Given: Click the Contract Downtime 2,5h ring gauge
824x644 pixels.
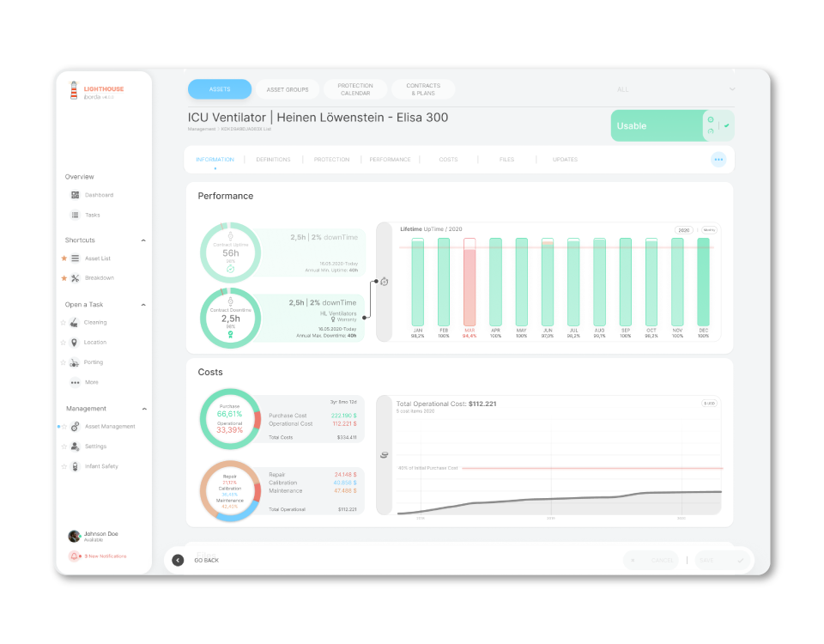Looking at the screenshot, I should tap(230, 318).
